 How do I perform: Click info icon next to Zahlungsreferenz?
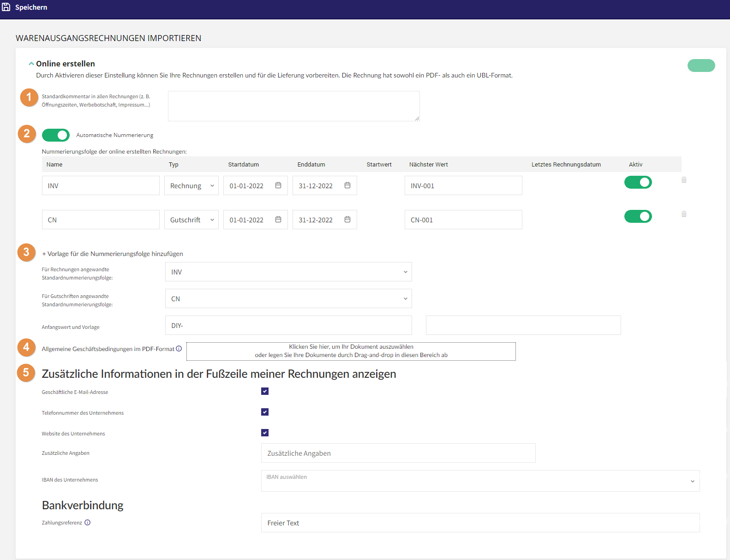click(88, 523)
